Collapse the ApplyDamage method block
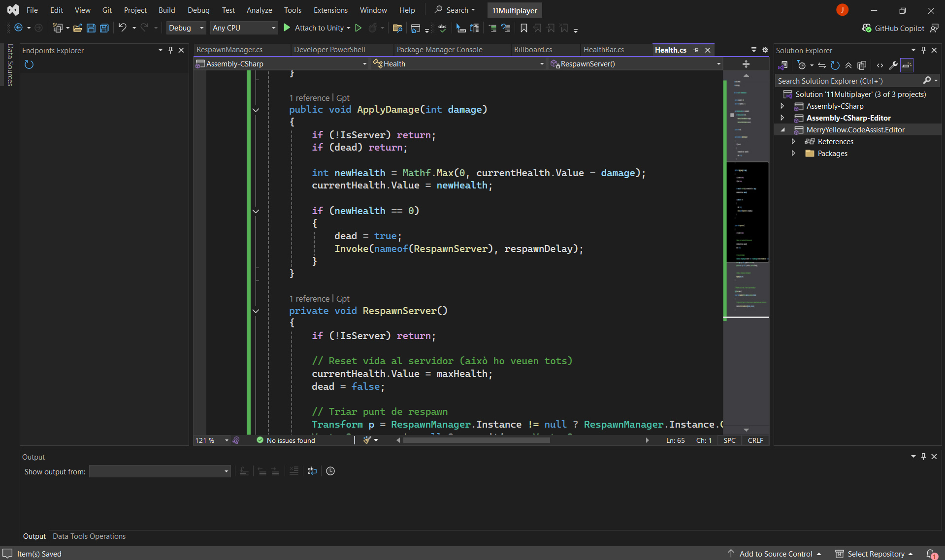The height and width of the screenshot is (560, 945). pyautogui.click(x=256, y=110)
